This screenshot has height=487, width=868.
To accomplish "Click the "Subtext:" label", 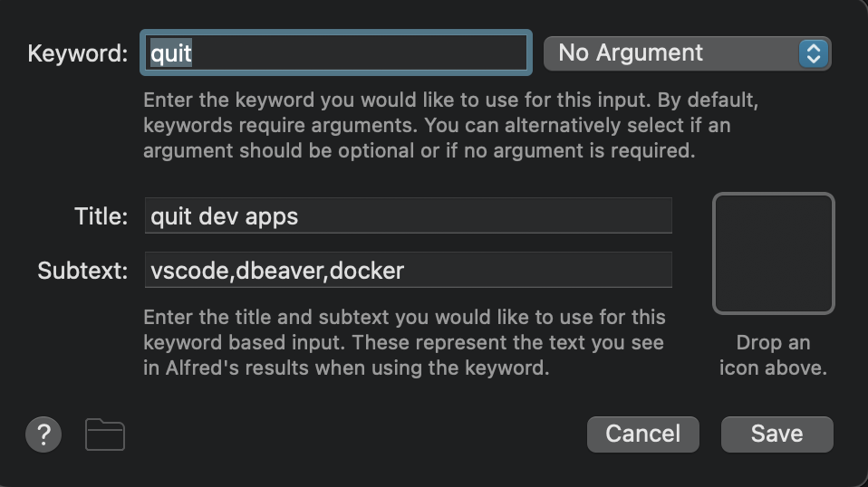I will pos(82,271).
